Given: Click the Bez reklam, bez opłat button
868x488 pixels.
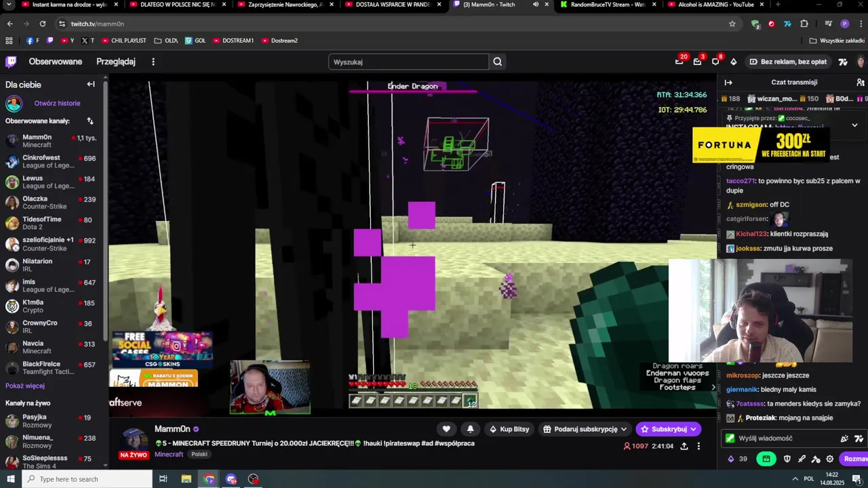Looking at the screenshot, I should pyautogui.click(x=788, y=62).
